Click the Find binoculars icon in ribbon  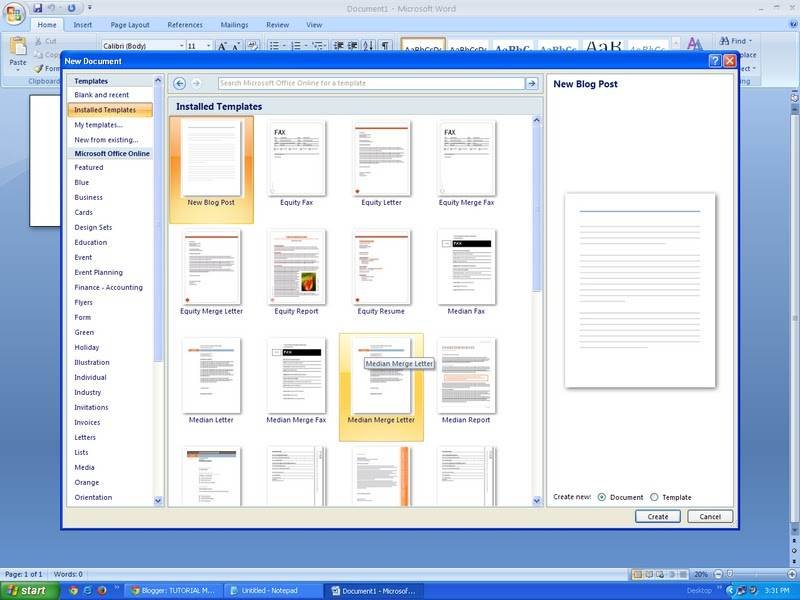coord(724,40)
